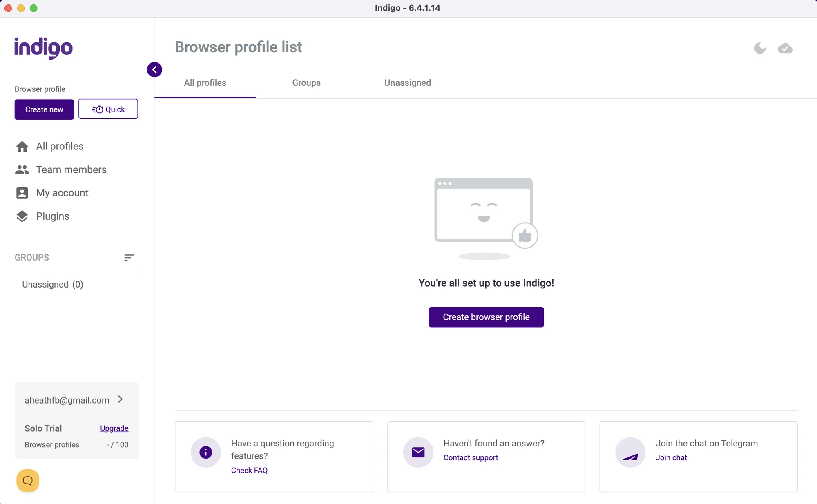Open Plugins page

pos(53,216)
